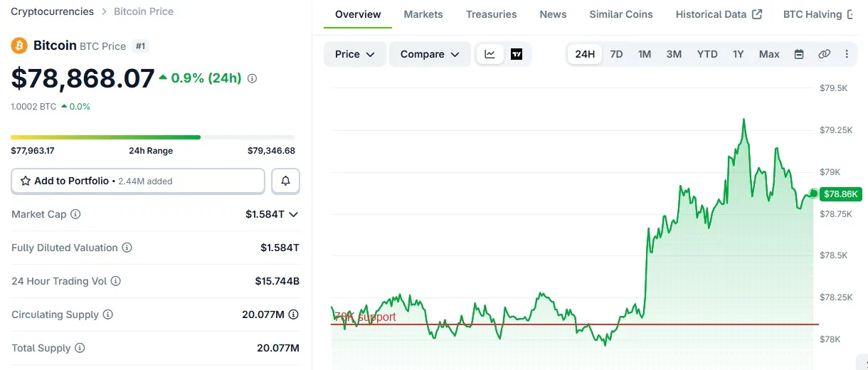Click the 1.0002 BTC value
The height and width of the screenshot is (370, 868).
click(x=33, y=106)
